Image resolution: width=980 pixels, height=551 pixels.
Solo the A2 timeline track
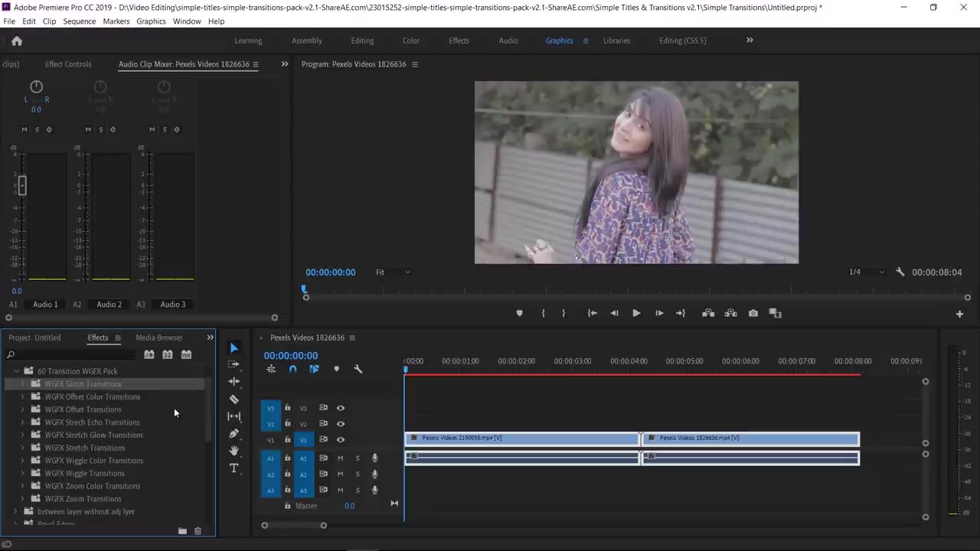(x=358, y=474)
